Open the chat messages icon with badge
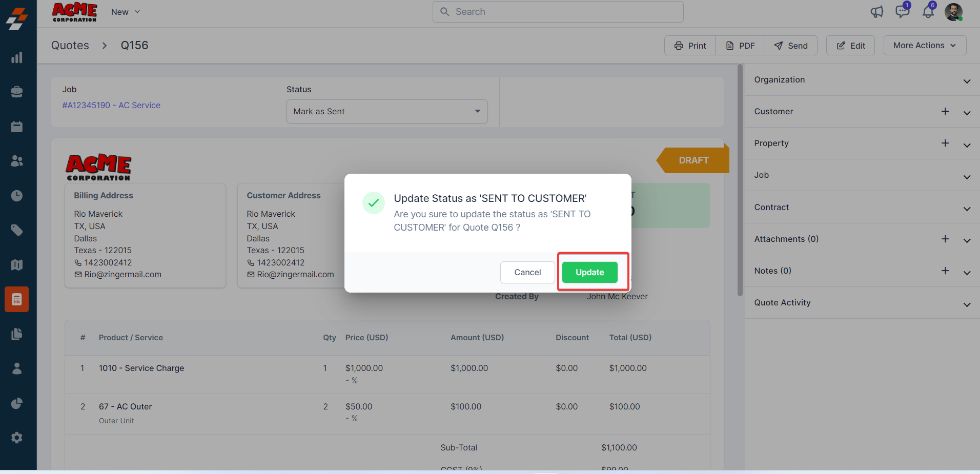The image size is (980, 474). (x=903, y=11)
